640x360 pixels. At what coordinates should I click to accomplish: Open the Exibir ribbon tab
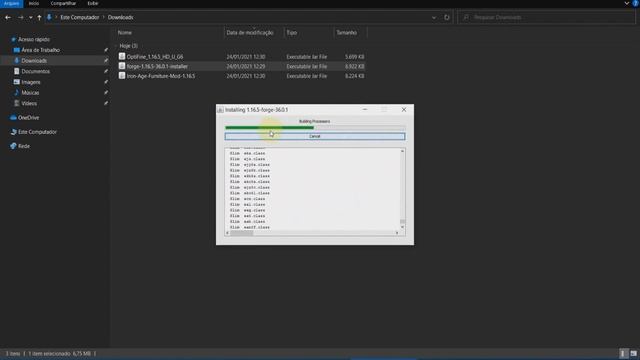pos(93,3)
